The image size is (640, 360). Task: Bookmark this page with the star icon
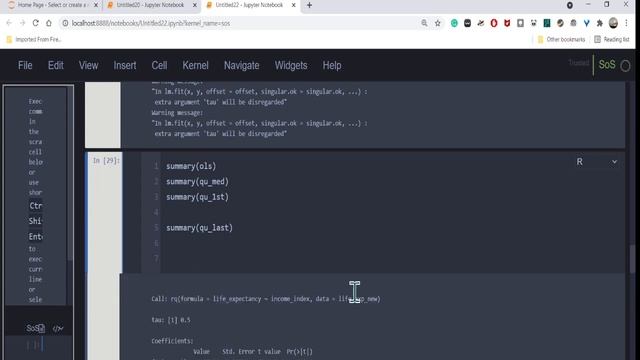pos(438,23)
